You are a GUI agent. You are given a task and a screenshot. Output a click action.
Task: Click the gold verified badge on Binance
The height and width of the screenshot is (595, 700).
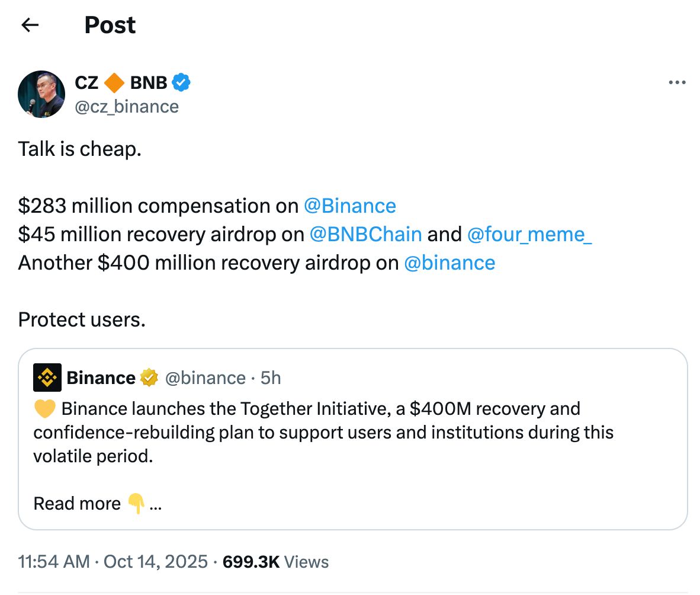pos(149,378)
